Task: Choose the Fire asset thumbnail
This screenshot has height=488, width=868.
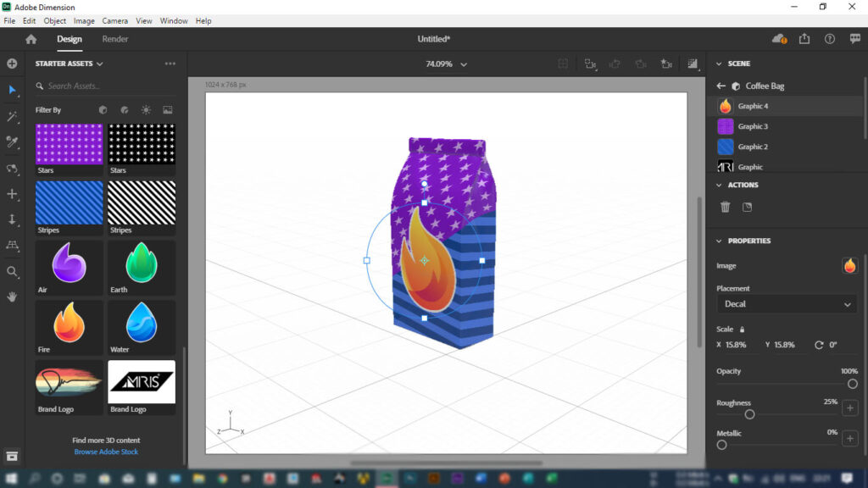Action: click(70, 328)
